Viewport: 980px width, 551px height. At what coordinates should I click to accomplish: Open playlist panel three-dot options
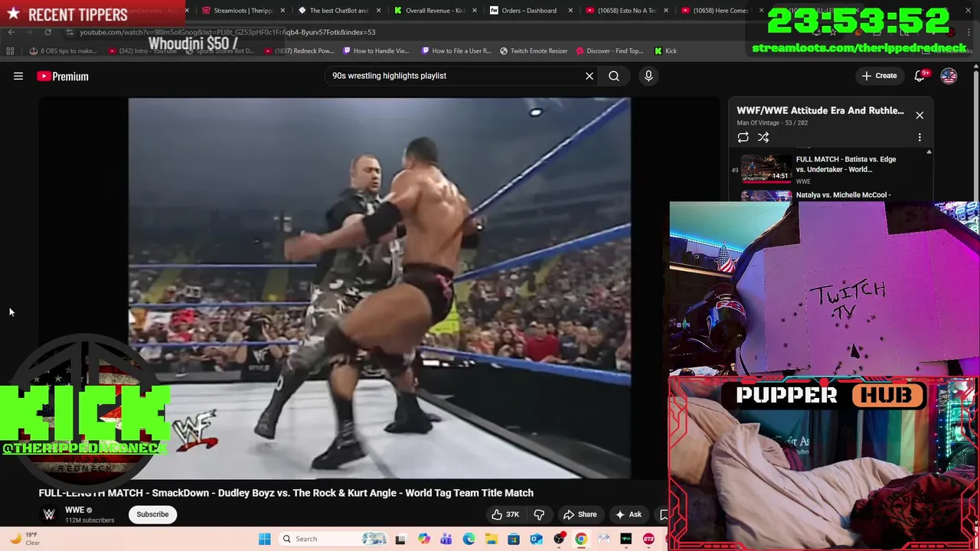(920, 137)
